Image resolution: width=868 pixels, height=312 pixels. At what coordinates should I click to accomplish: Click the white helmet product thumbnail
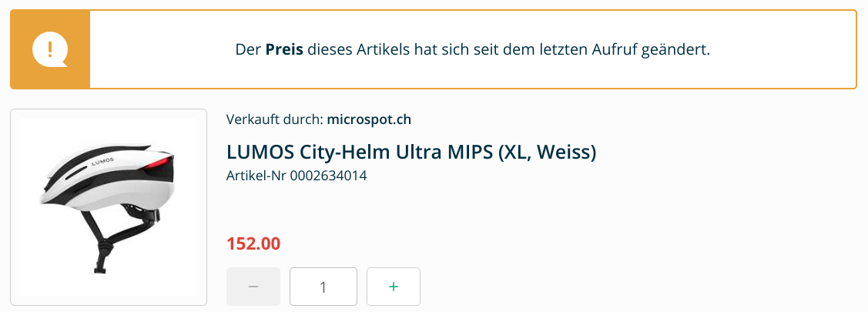tap(109, 207)
